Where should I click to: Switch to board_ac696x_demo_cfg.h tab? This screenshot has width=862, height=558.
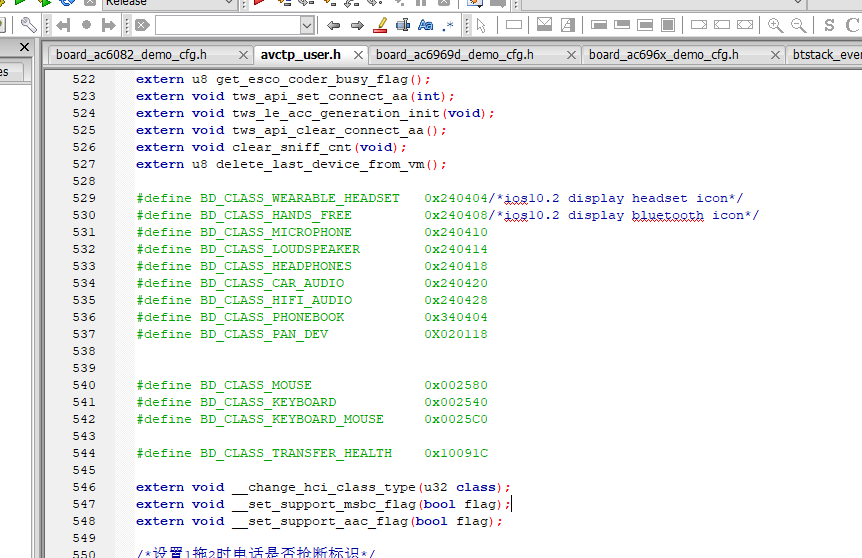(x=664, y=54)
